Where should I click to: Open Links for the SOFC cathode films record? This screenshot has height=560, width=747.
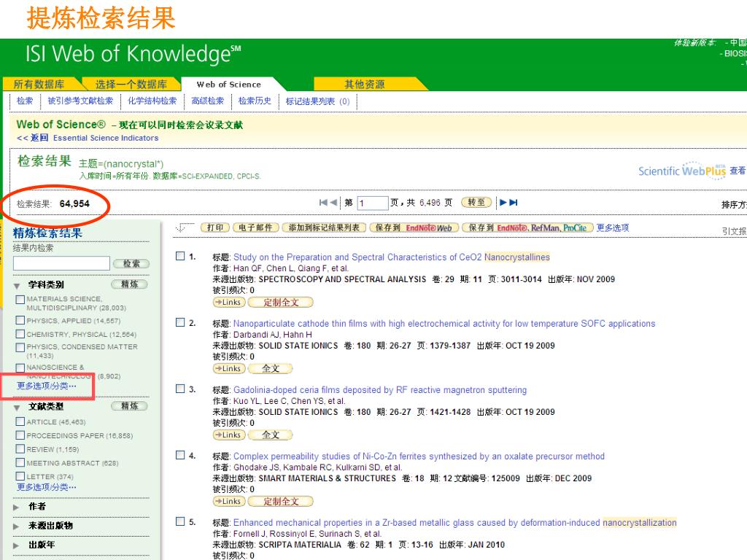[x=229, y=368]
